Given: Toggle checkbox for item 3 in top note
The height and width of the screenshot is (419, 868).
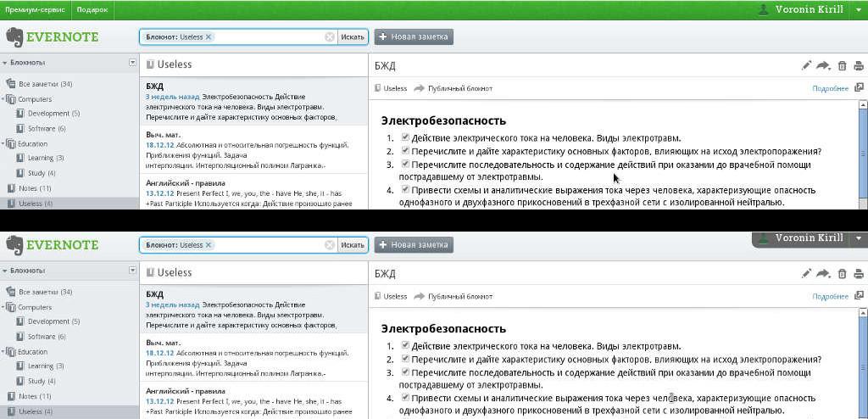Looking at the screenshot, I should point(406,164).
